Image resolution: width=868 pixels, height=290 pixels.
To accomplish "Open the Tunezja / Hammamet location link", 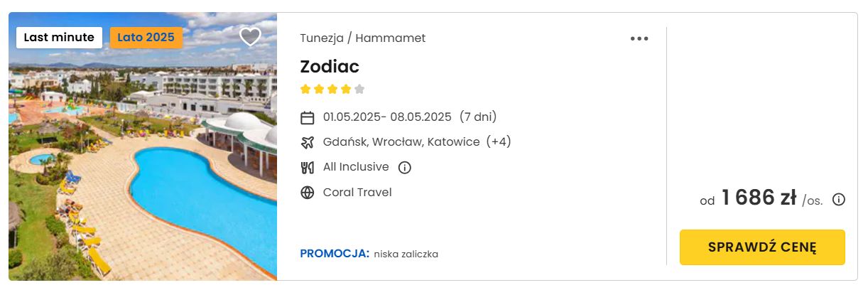I will click(363, 38).
